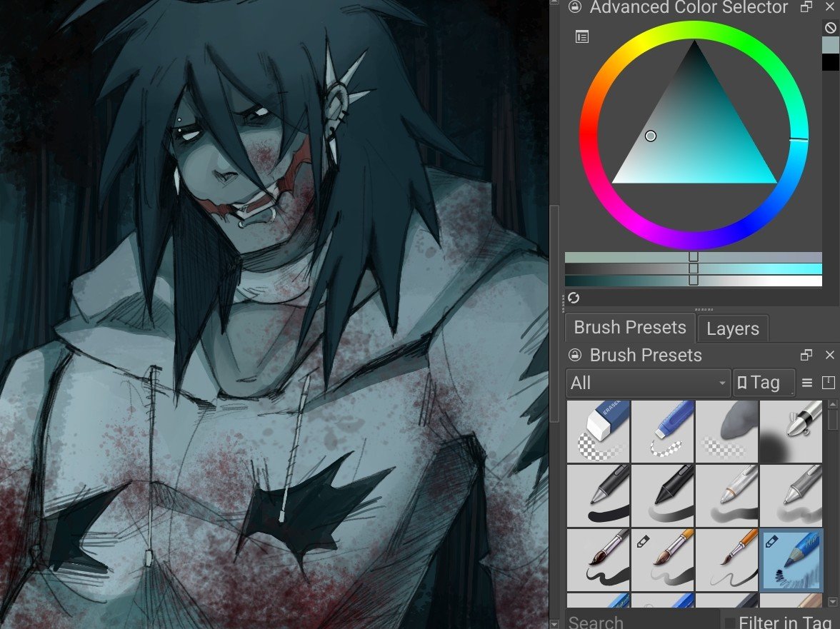840x629 pixels.
Task: Select the blue pen eraser preset
Action: pyautogui.click(x=663, y=431)
